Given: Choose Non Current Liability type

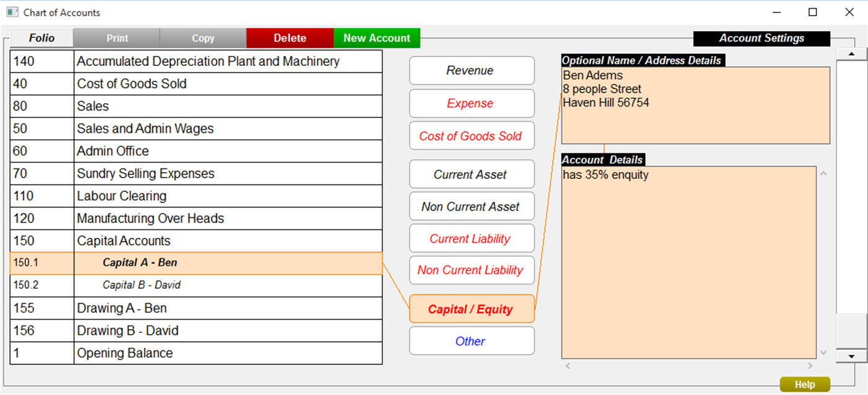Looking at the screenshot, I should tap(472, 270).
